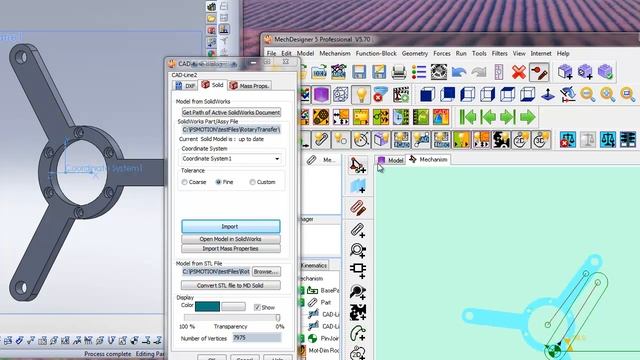Click the Add Function-Block chip-plus icon
640x360 pixels.
pyautogui.click(x=358, y=269)
